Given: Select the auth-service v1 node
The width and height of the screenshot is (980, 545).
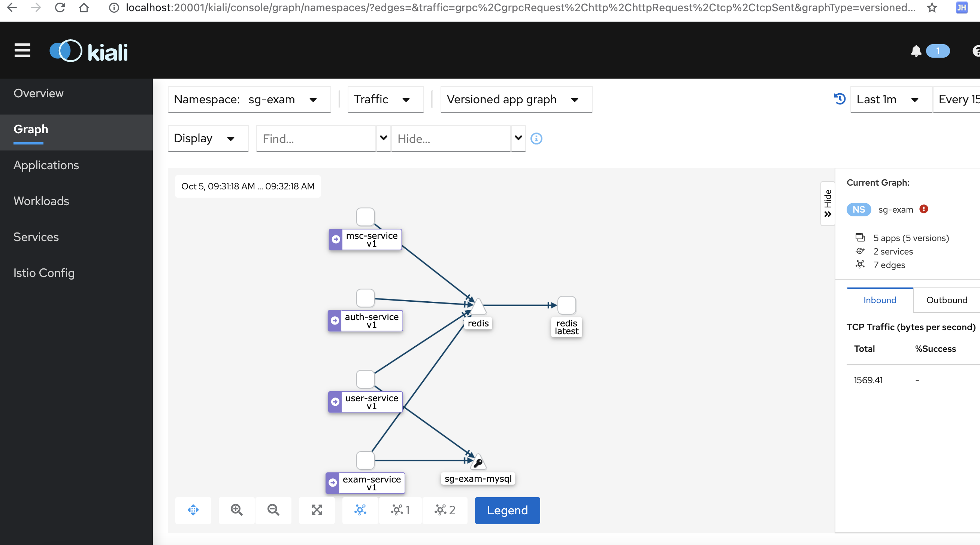Looking at the screenshot, I should 365,298.
